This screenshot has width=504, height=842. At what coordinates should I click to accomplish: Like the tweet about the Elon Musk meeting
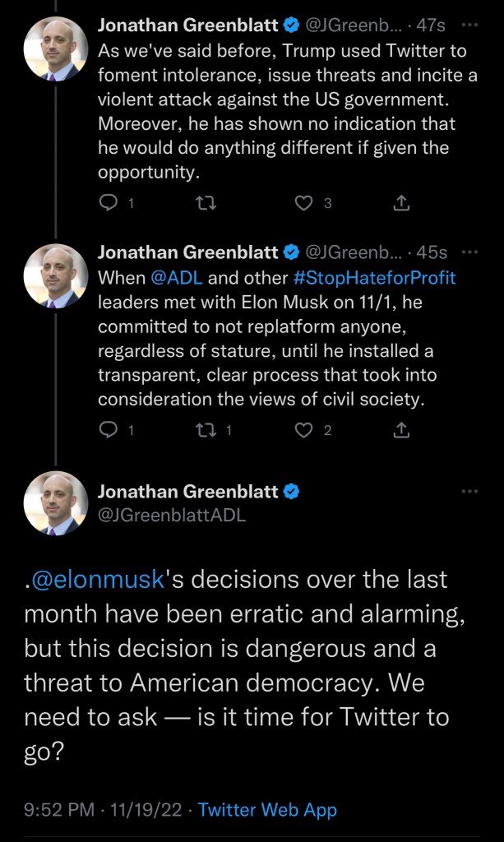click(304, 429)
